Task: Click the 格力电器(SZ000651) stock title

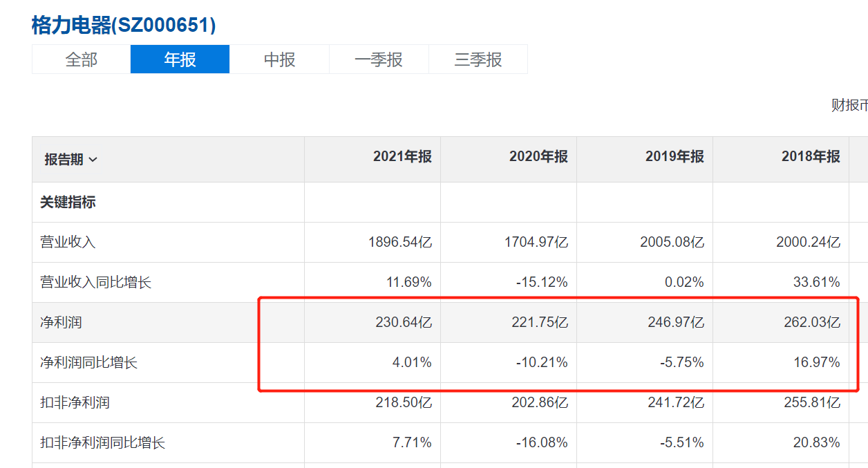Action: (x=124, y=26)
